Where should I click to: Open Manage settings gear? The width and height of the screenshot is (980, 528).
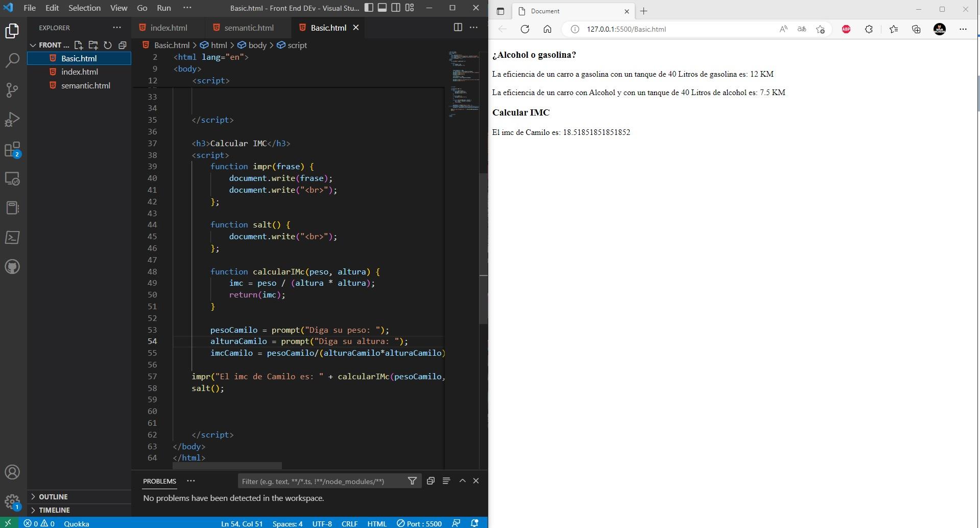(x=12, y=501)
